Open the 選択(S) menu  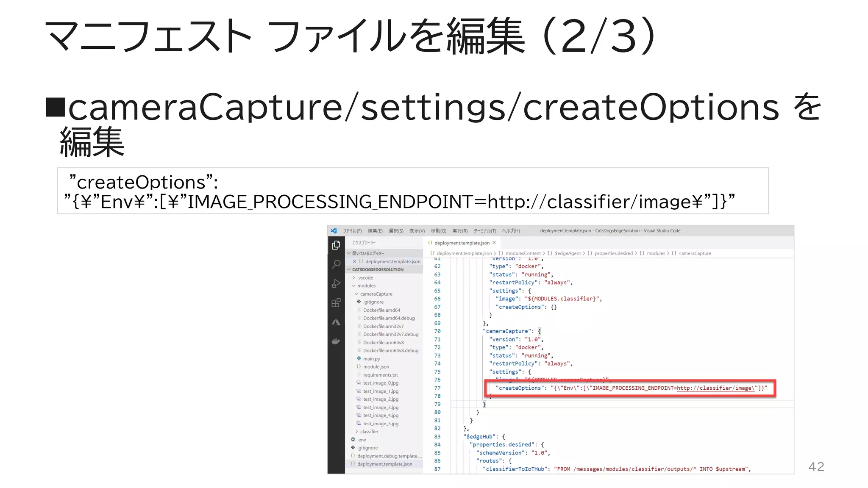tap(396, 231)
